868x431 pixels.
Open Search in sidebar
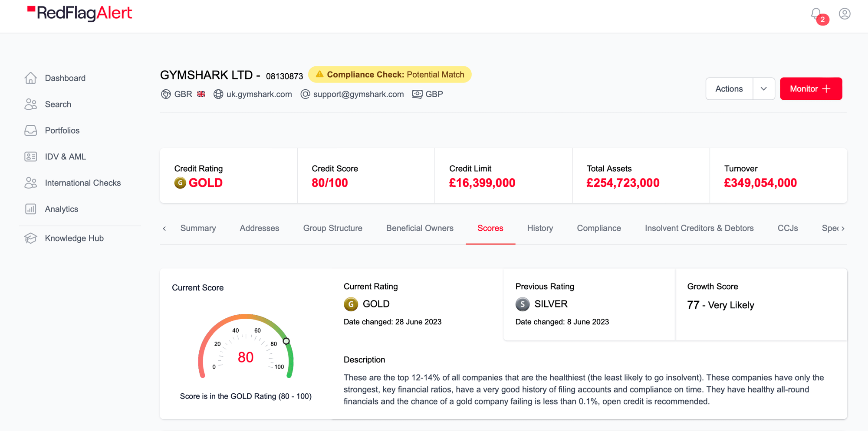[58, 104]
